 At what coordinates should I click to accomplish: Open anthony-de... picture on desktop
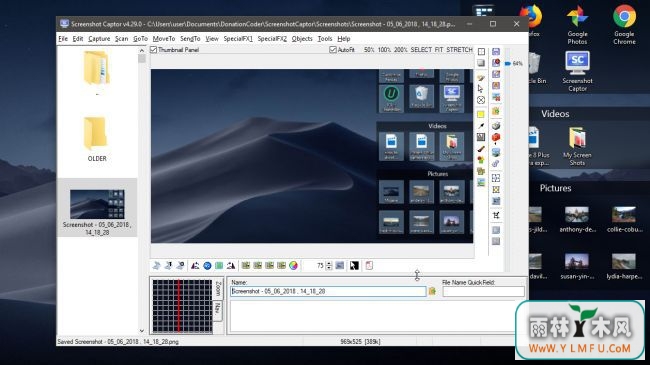tap(577, 220)
